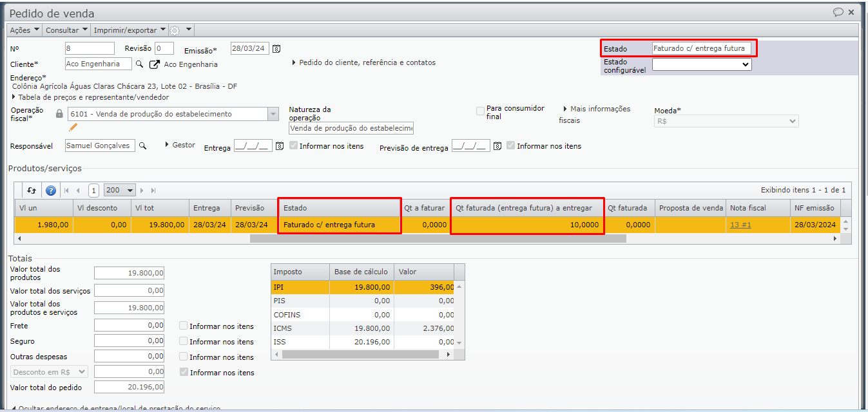Toggle Informar nos itens for Seguro
868x412 pixels.
click(x=184, y=341)
